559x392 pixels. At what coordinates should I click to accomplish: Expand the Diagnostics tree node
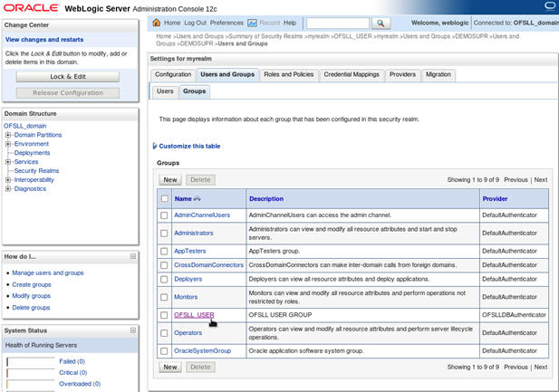[x=8, y=189]
